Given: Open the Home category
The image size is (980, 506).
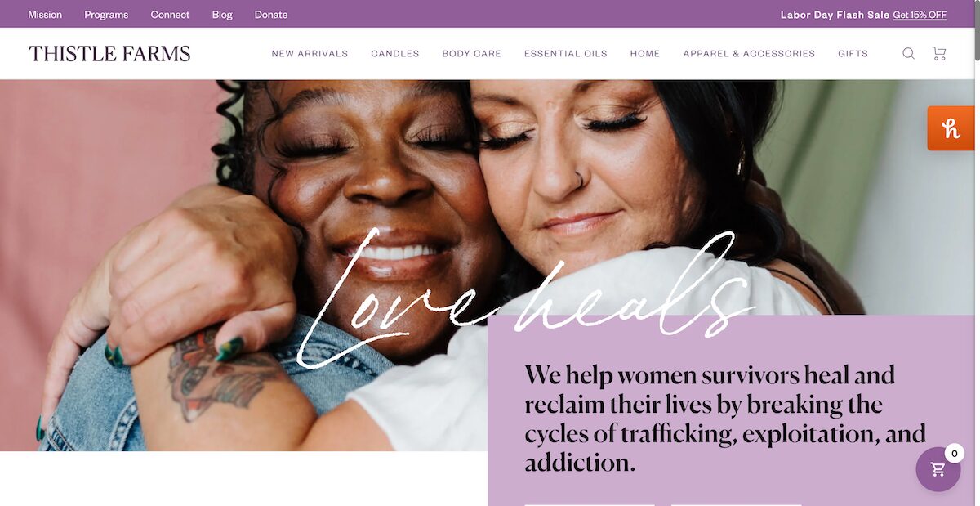Looking at the screenshot, I should (x=645, y=54).
